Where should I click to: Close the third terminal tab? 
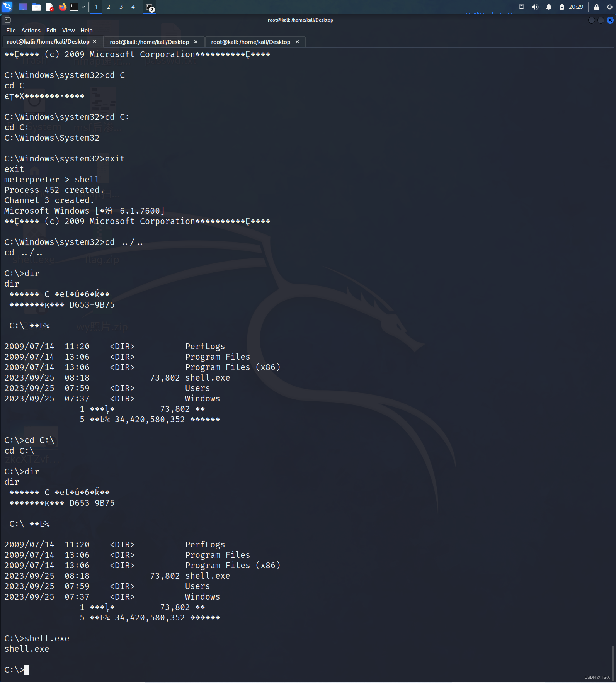tap(297, 42)
